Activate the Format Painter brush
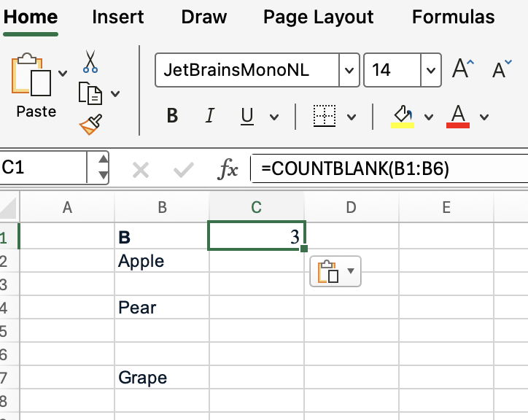 pos(91,124)
